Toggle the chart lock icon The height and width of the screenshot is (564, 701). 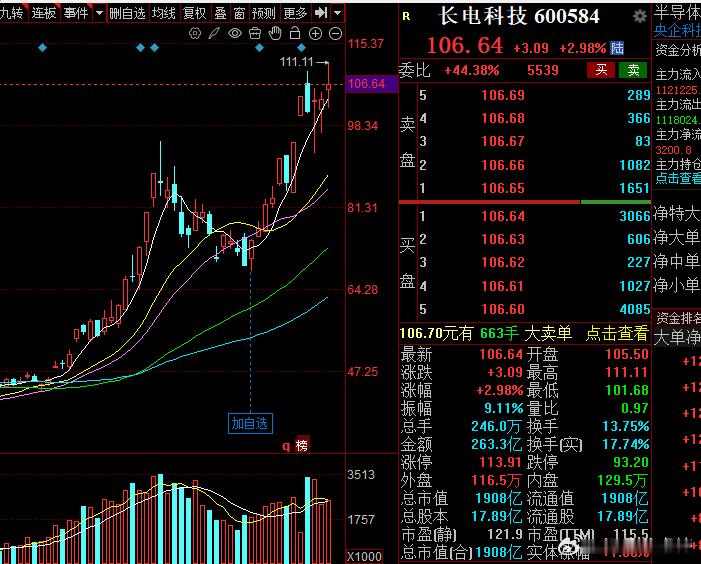pyautogui.click(x=295, y=34)
